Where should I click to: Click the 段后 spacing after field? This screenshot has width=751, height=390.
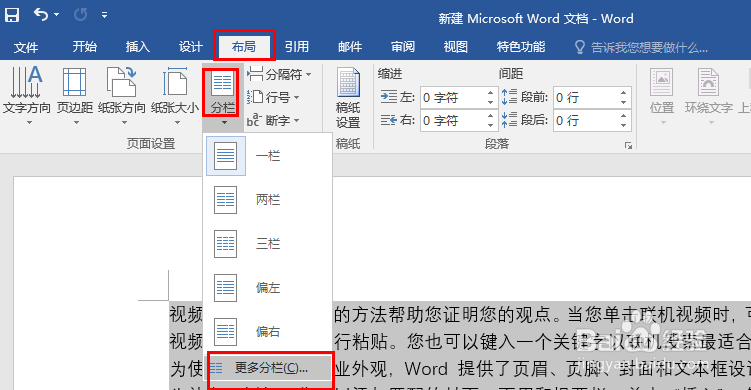point(585,120)
